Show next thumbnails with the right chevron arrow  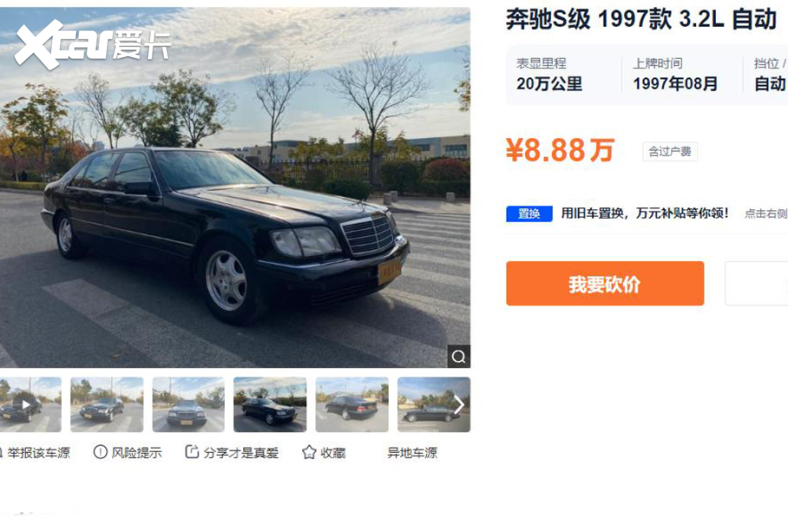tap(458, 404)
